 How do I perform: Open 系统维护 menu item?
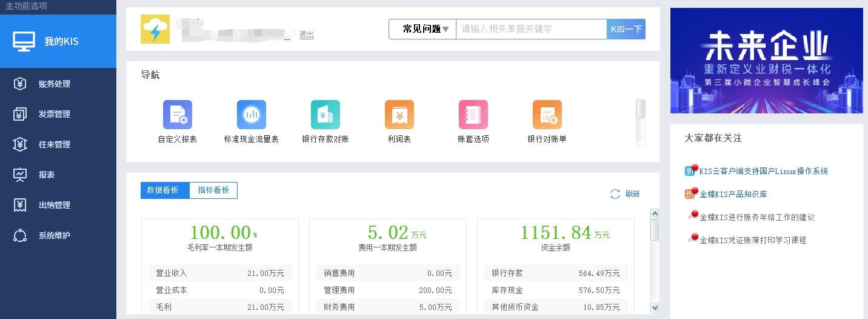click(55, 235)
